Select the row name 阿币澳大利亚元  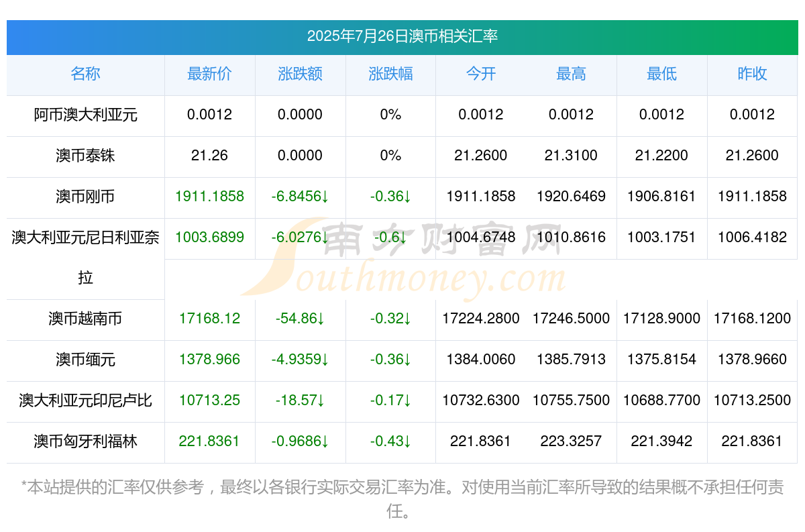tap(85, 115)
